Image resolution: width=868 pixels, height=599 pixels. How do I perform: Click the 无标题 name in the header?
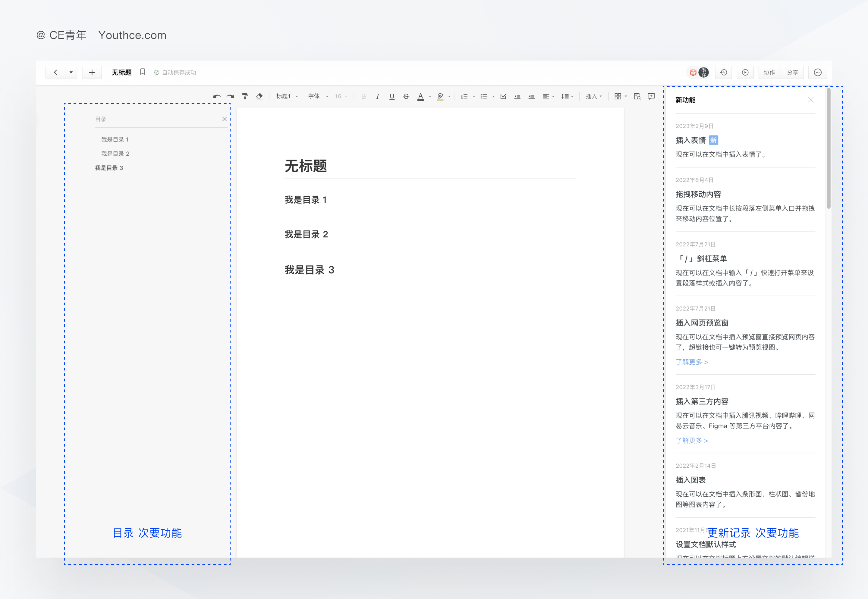(122, 73)
